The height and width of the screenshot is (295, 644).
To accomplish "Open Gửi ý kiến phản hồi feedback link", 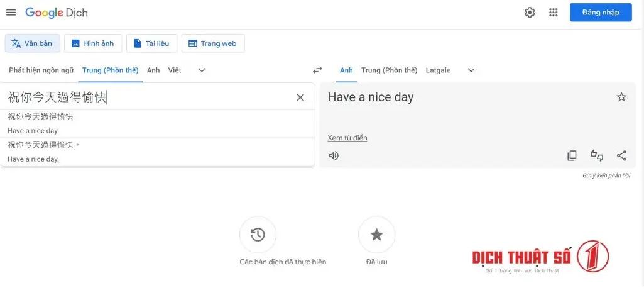I will click(x=606, y=175).
